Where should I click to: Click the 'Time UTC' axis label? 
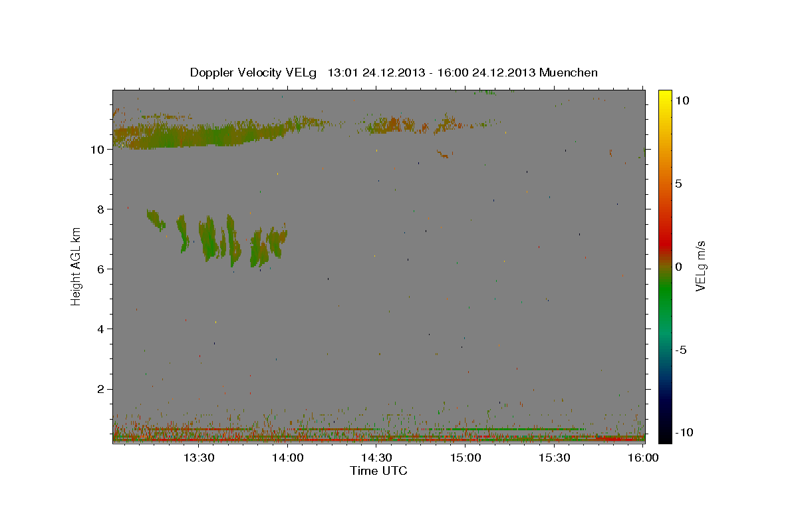click(378, 471)
